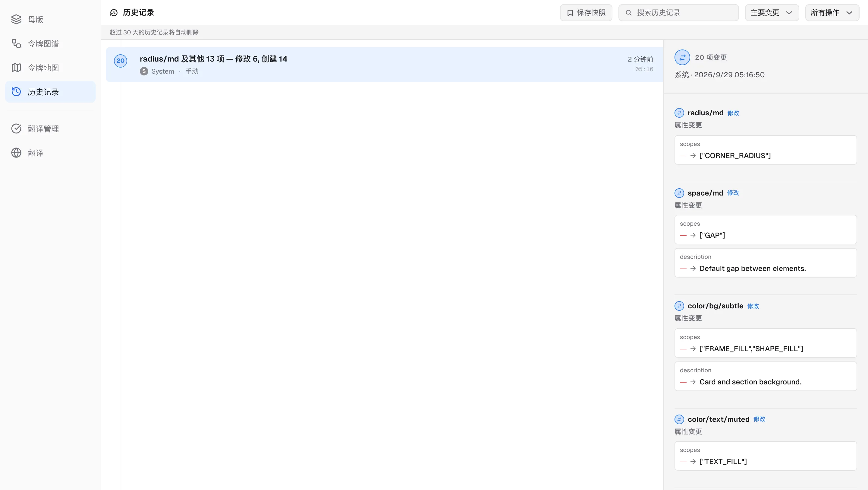Select the radius/md history entry row
The width and height of the screenshot is (868, 490).
[385, 64]
